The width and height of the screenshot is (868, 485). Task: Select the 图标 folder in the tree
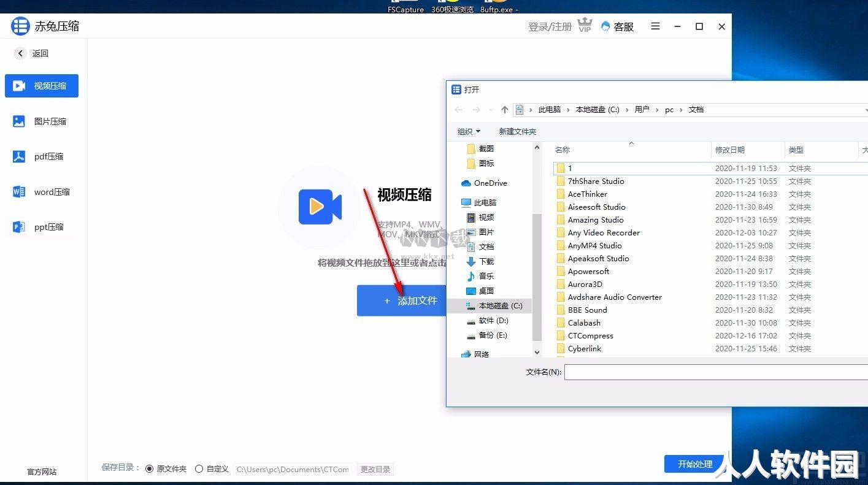480,163
